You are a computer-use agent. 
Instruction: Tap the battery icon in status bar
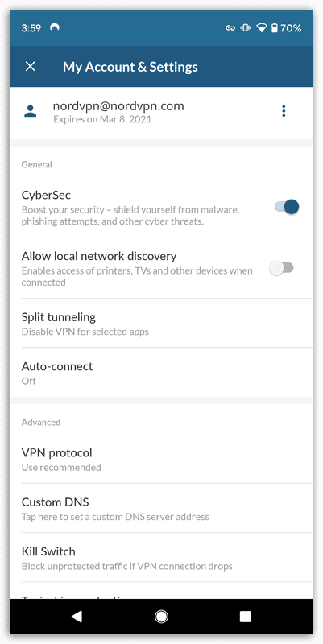(275, 28)
